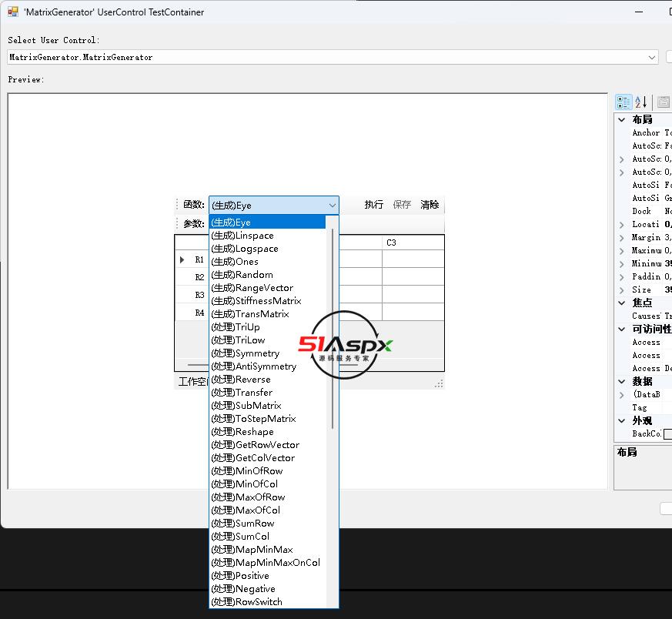
Task: Click the app icon in the title bar
Action: [13, 12]
